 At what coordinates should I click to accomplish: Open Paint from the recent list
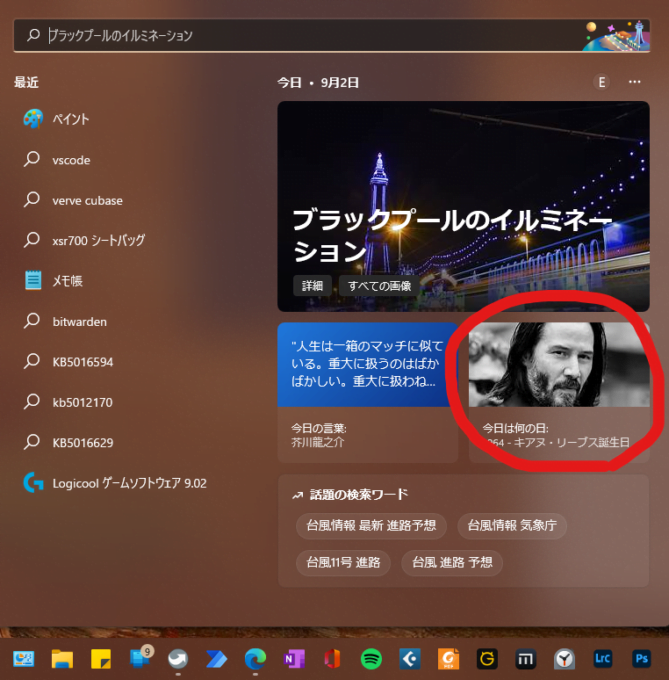click(x=70, y=119)
